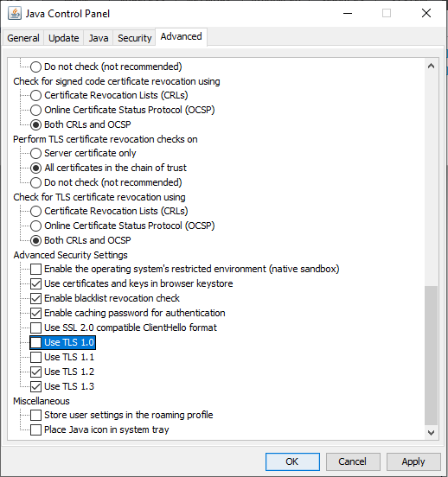Click the OK button
Image resolution: width=448 pixels, height=477 pixels.
292,461
